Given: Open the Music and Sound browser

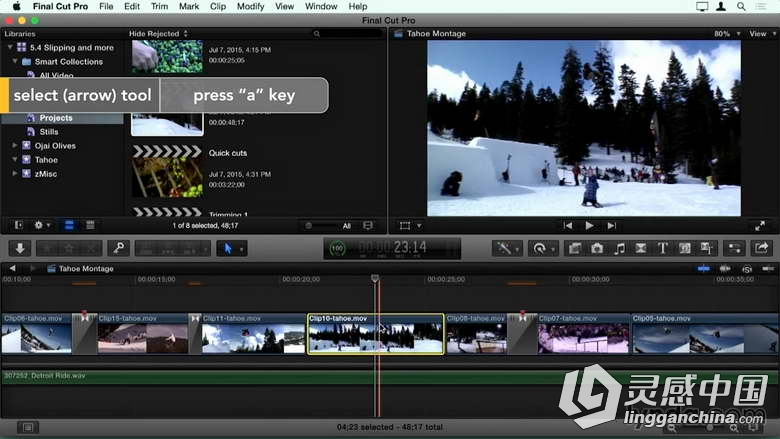Looking at the screenshot, I should pyautogui.click(x=619, y=248).
